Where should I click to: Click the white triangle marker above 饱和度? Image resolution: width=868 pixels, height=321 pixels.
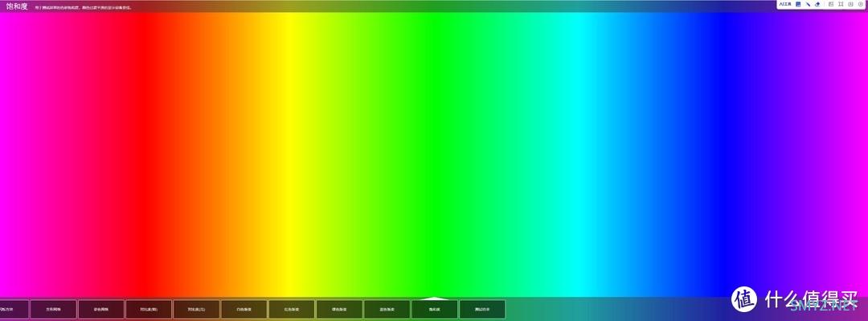435,298
